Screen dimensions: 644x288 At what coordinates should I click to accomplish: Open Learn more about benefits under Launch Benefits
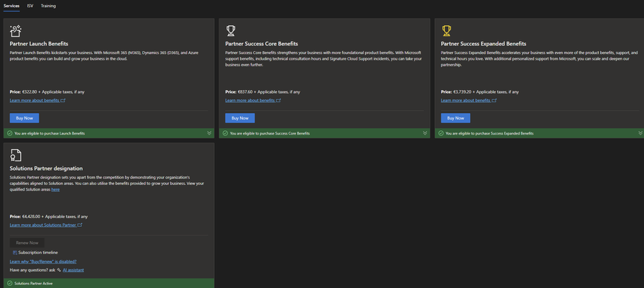35,100
